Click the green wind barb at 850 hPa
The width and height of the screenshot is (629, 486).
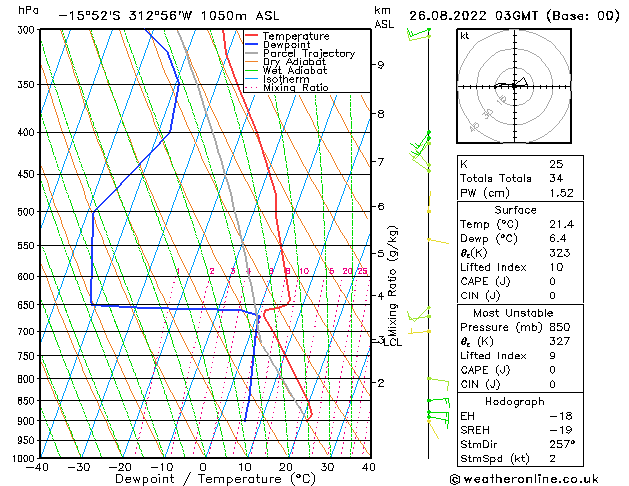click(438, 402)
